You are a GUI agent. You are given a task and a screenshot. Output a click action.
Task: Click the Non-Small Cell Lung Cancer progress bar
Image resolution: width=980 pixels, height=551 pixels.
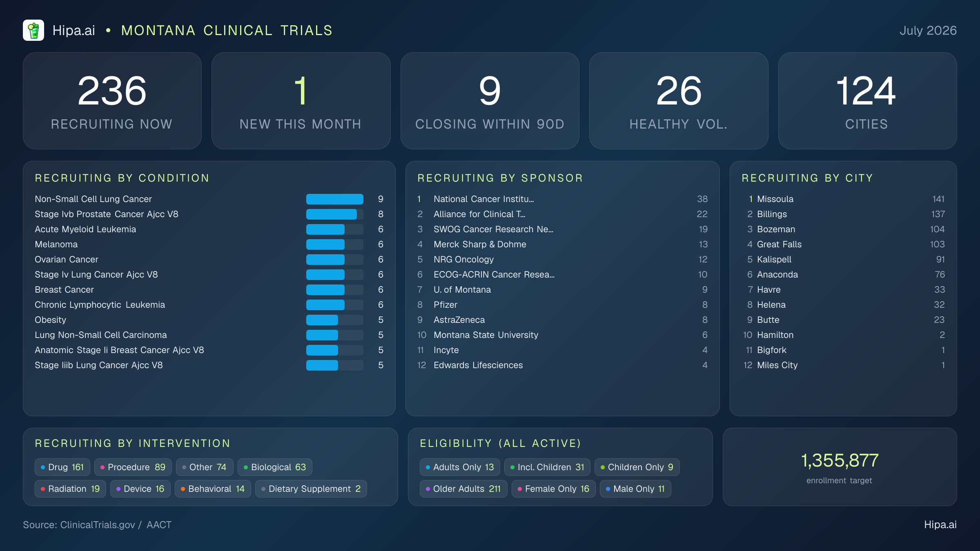click(x=335, y=199)
